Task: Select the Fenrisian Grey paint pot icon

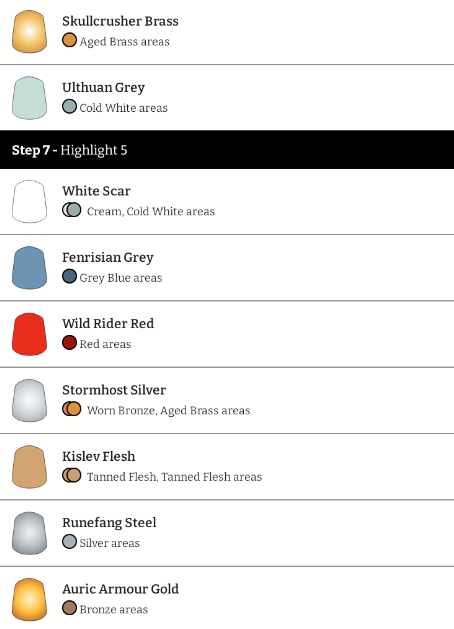Action: pos(29,268)
